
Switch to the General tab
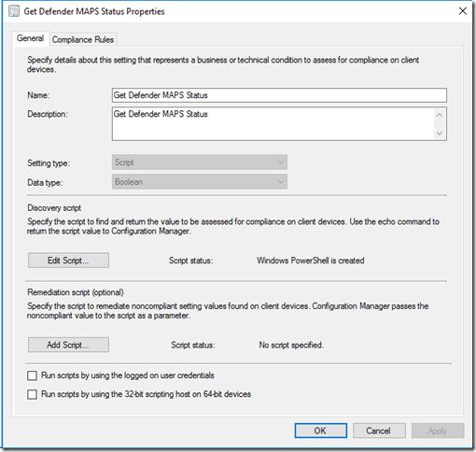coord(30,38)
